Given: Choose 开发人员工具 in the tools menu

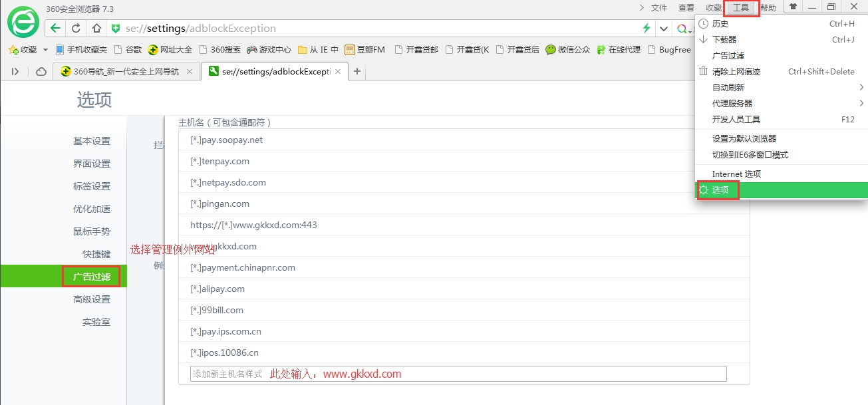Looking at the screenshot, I should tap(736, 119).
